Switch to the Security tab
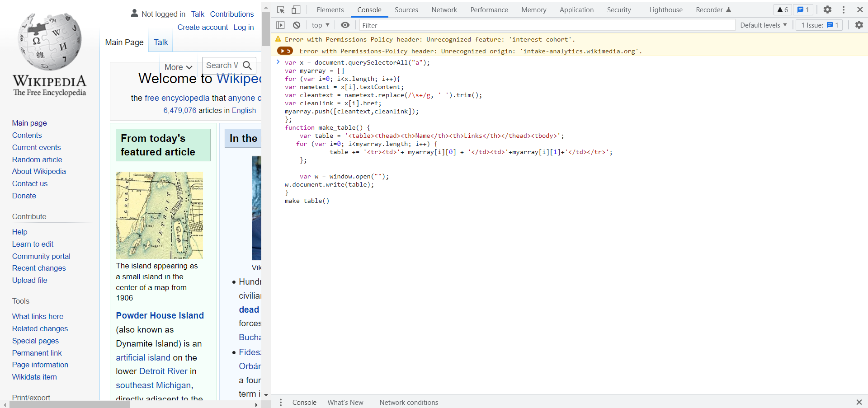Viewport: 868px width, 408px height. 619,9
